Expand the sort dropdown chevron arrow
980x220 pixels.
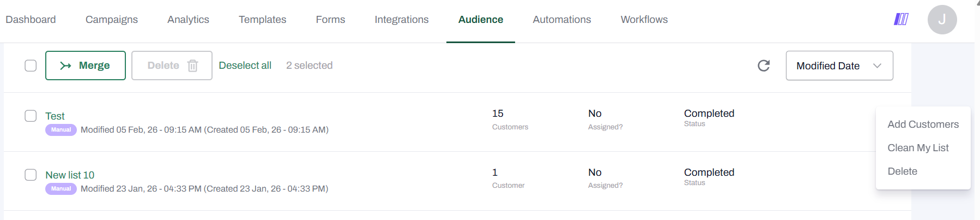pos(877,66)
